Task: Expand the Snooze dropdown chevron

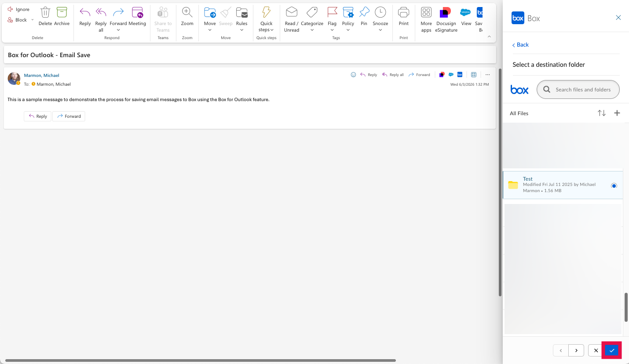Action: point(380,30)
